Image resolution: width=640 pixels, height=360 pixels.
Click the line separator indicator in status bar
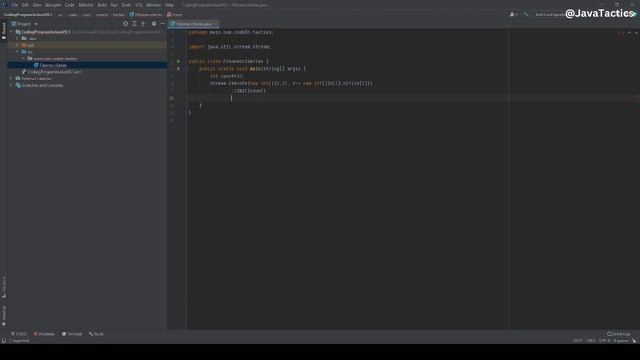pyautogui.click(x=591, y=340)
